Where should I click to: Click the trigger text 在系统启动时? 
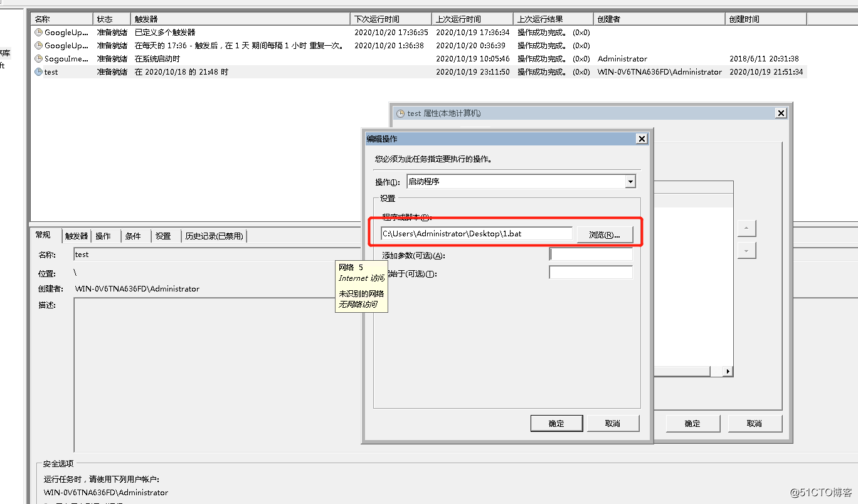(x=157, y=59)
